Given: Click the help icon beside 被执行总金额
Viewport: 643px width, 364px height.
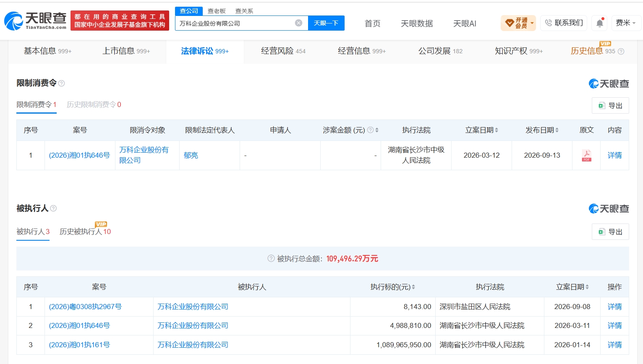Looking at the screenshot, I should (x=271, y=259).
